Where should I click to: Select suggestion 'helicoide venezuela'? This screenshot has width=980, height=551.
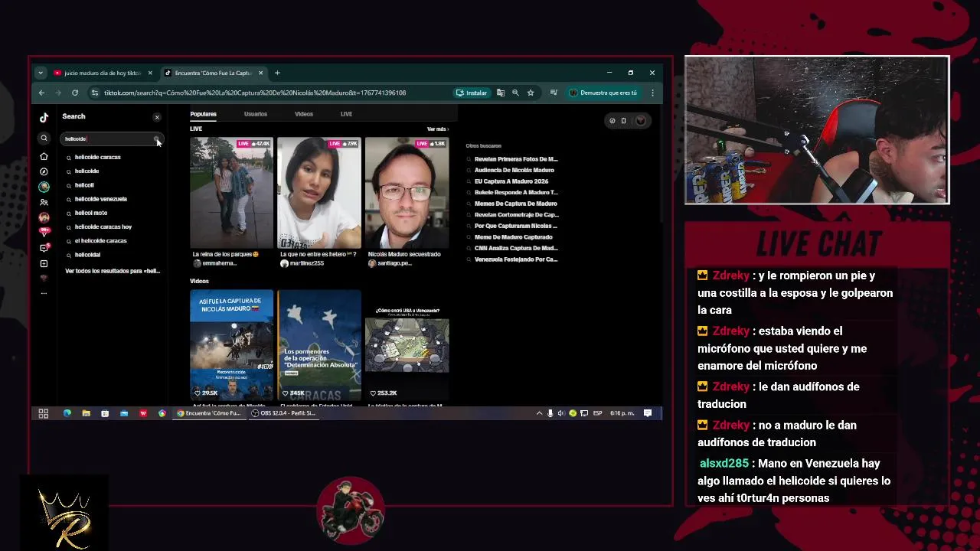(101, 199)
